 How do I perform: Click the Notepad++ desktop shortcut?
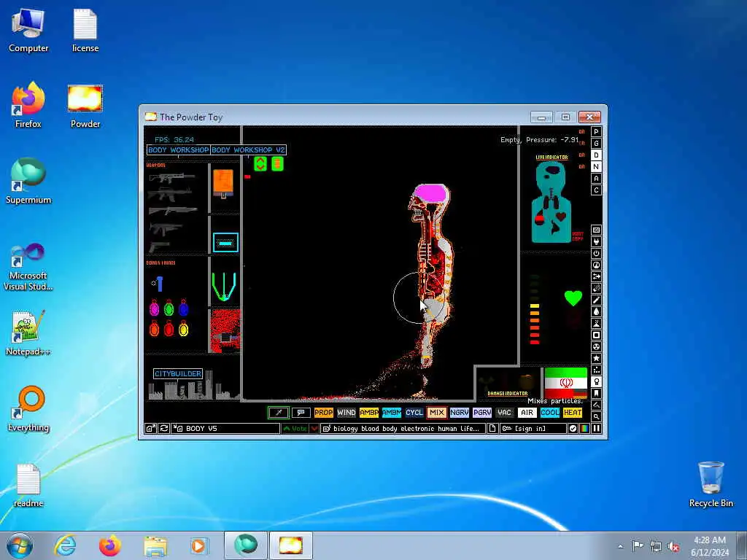28,333
